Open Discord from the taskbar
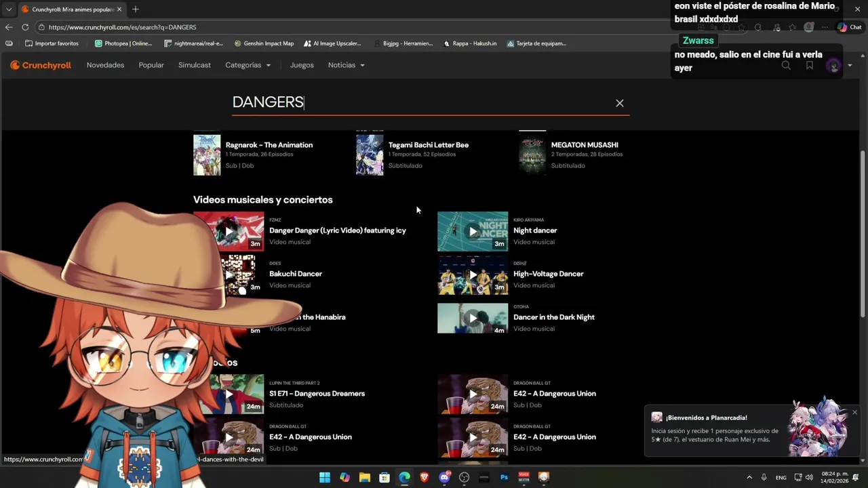The width and height of the screenshot is (868, 488). pyautogui.click(x=445, y=477)
